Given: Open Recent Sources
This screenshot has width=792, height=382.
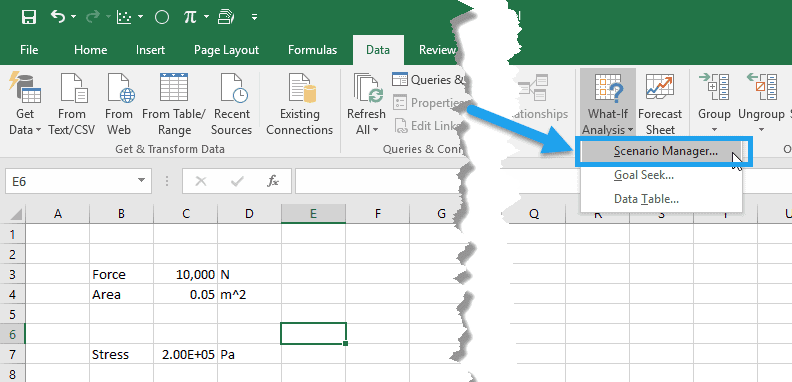Looking at the screenshot, I should (x=231, y=105).
